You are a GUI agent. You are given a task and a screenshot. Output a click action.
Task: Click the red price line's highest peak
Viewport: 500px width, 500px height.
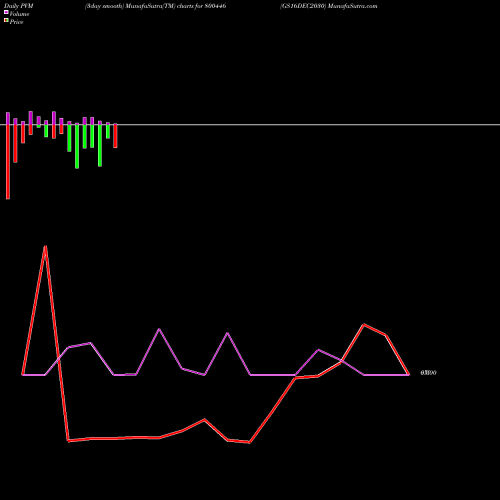(x=45, y=247)
